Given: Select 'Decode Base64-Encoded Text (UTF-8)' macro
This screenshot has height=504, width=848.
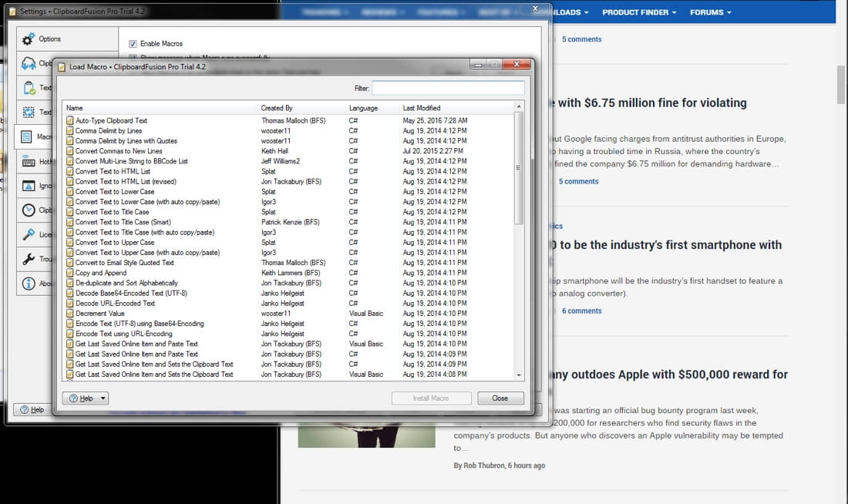Looking at the screenshot, I should pyautogui.click(x=131, y=293).
